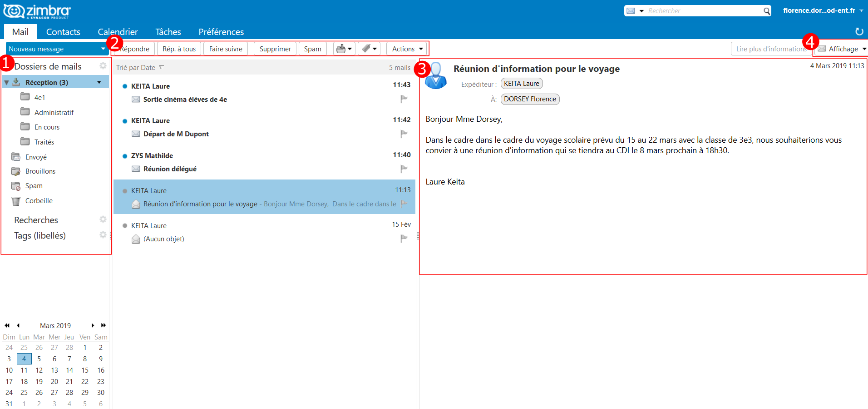Open the tag icon menu in toolbar

click(369, 49)
